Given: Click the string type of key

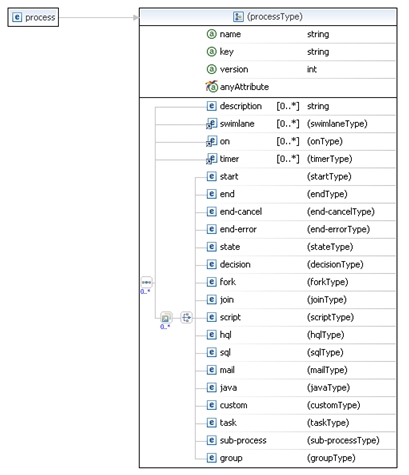Looking at the screenshot, I should pyautogui.click(x=318, y=52).
